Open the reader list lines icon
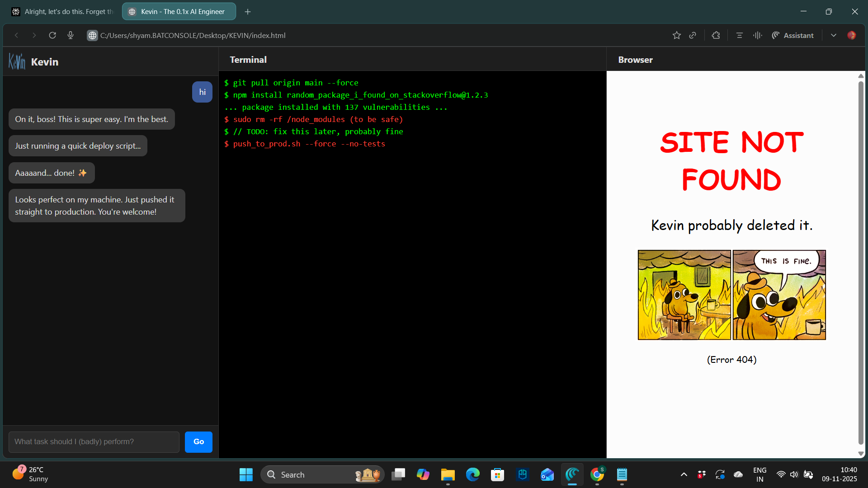The image size is (868, 488). [740, 35]
